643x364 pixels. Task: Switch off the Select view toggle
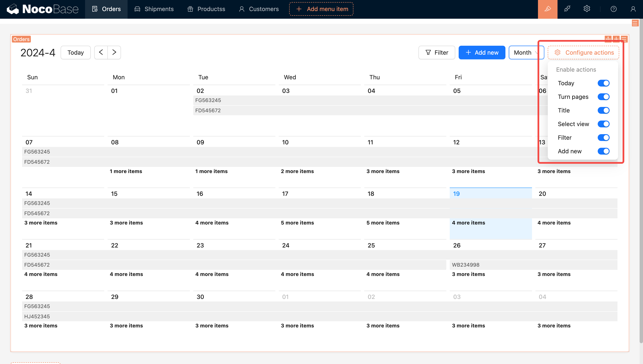603,124
